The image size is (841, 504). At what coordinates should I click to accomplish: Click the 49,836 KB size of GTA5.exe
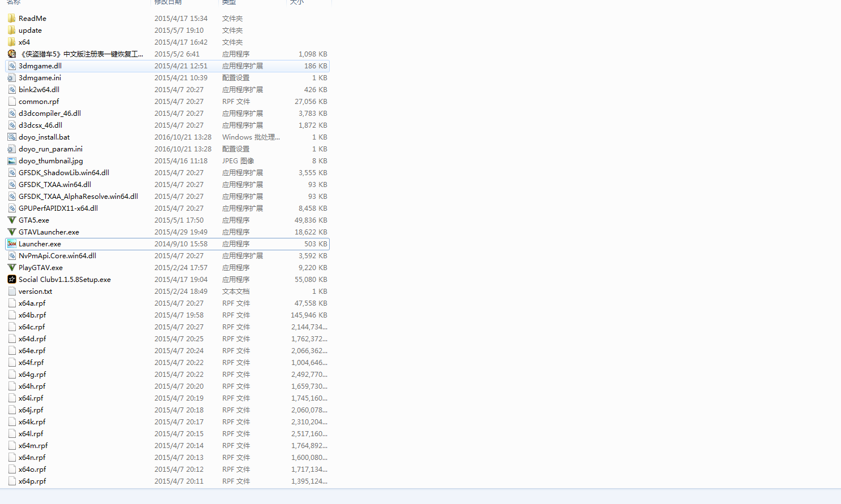tap(310, 220)
